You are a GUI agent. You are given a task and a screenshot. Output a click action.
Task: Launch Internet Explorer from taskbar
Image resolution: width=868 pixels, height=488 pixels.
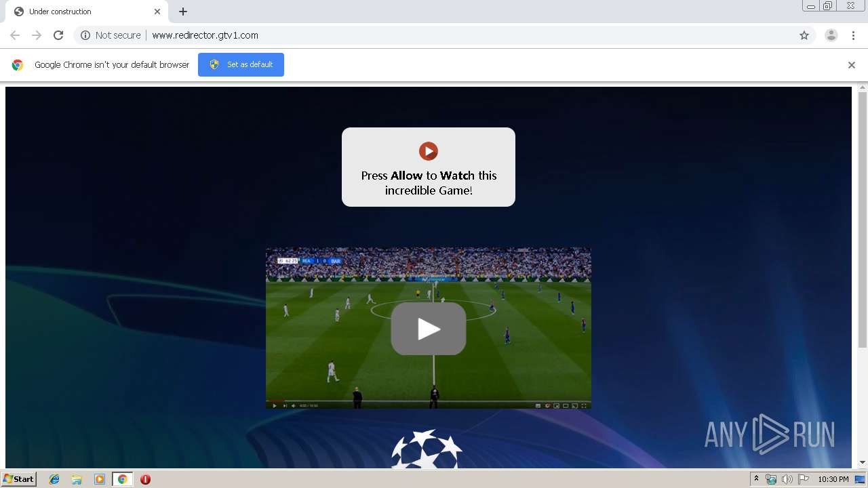pyautogui.click(x=54, y=479)
